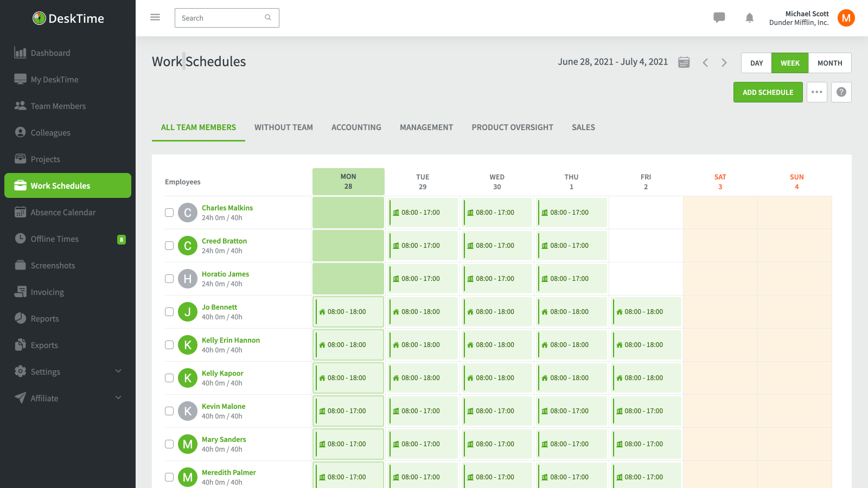Viewport: 868px width, 488px height.
Task: Click inside the Search input field
Action: pos(222,18)
